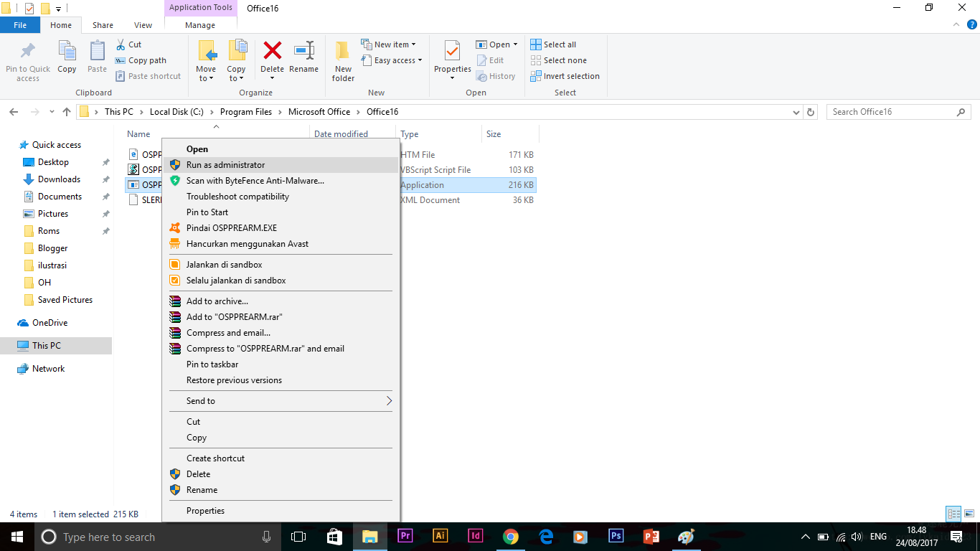Click Select none in ribbon
This screenshot has height=551, width=980.
tap(558, 60)
